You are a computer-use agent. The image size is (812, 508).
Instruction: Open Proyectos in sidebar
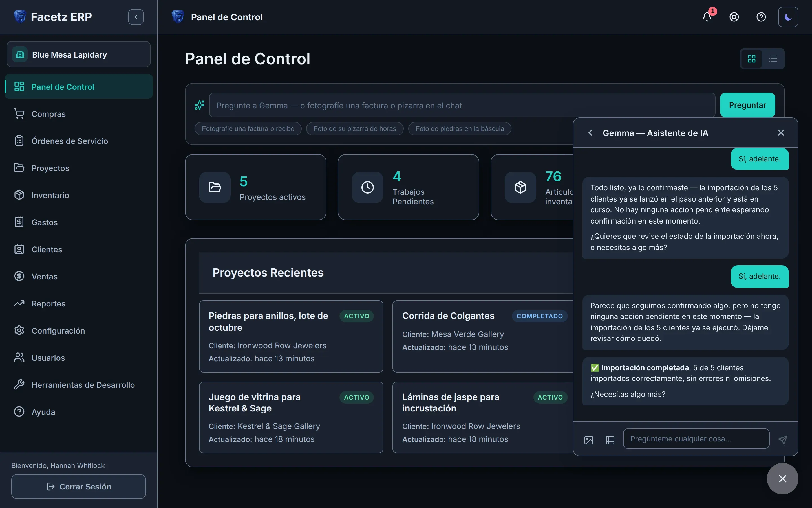coord(78,168)
